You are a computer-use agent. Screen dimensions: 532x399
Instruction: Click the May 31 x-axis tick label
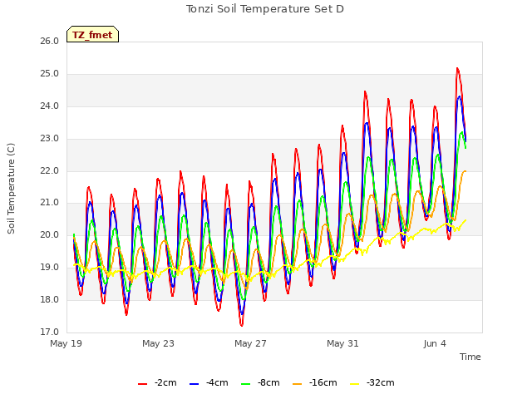click(x=342, y=343)
